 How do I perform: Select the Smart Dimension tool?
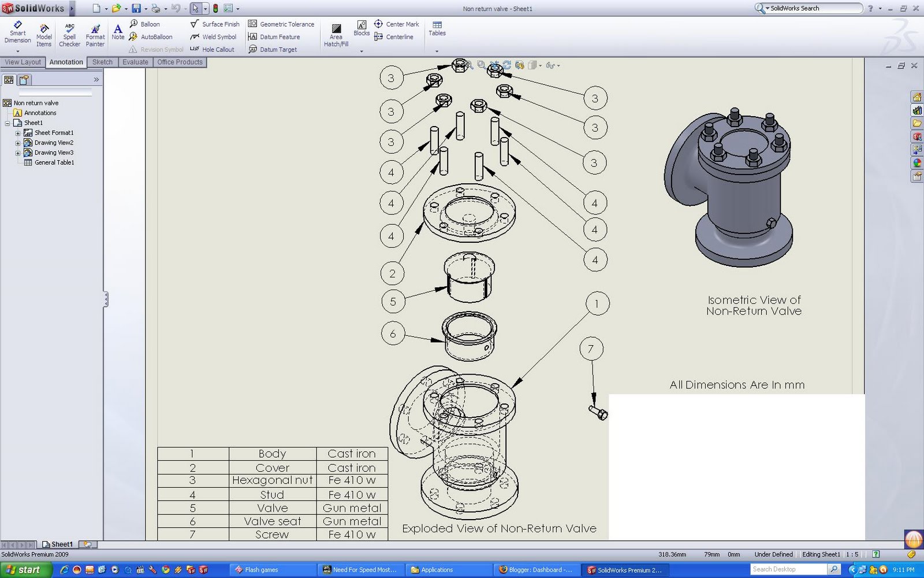pos(17,34)
